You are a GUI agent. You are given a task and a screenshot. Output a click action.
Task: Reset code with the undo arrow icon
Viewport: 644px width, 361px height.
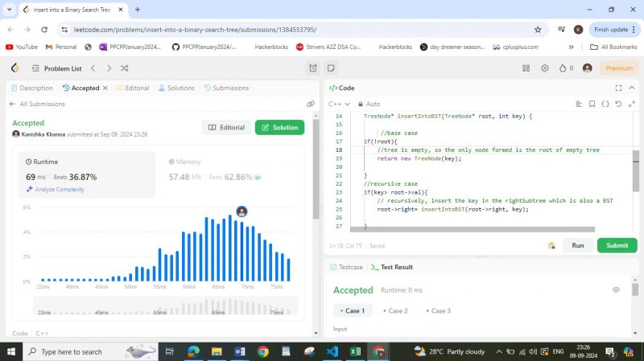coord(618,104)
